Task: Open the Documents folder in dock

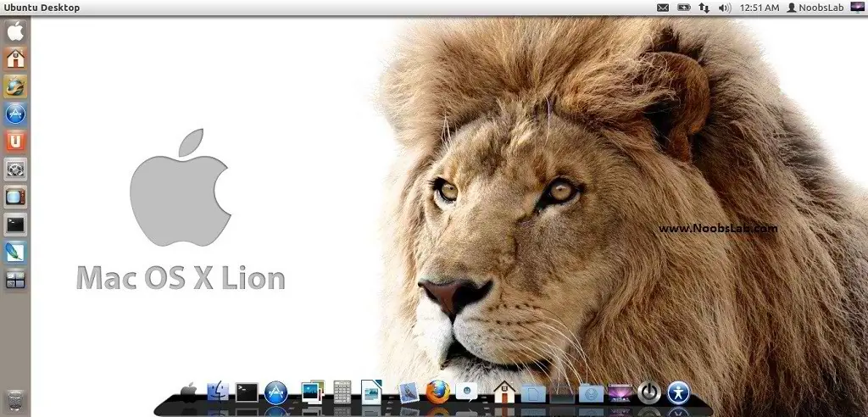Action: coord(533,394)
